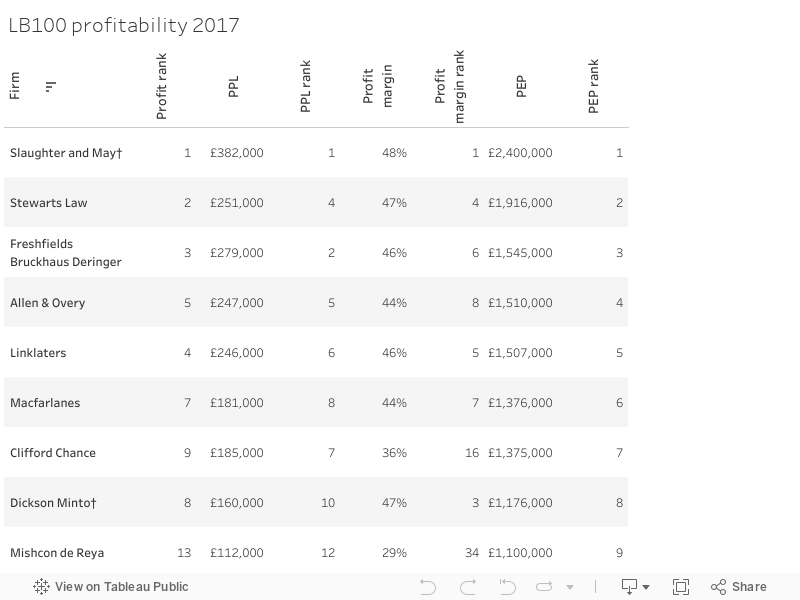Click the Clifford Chance firm label

tap(53, 453)
